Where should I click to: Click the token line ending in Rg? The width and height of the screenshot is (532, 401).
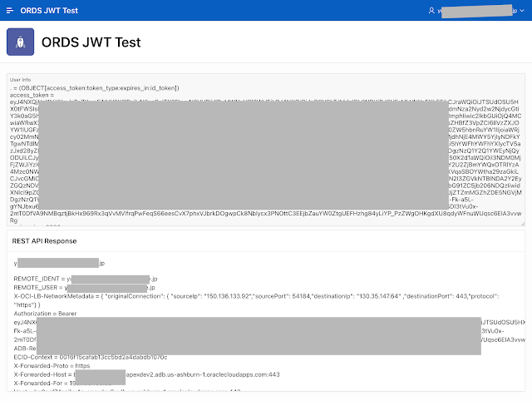click(x=13, y=220)
